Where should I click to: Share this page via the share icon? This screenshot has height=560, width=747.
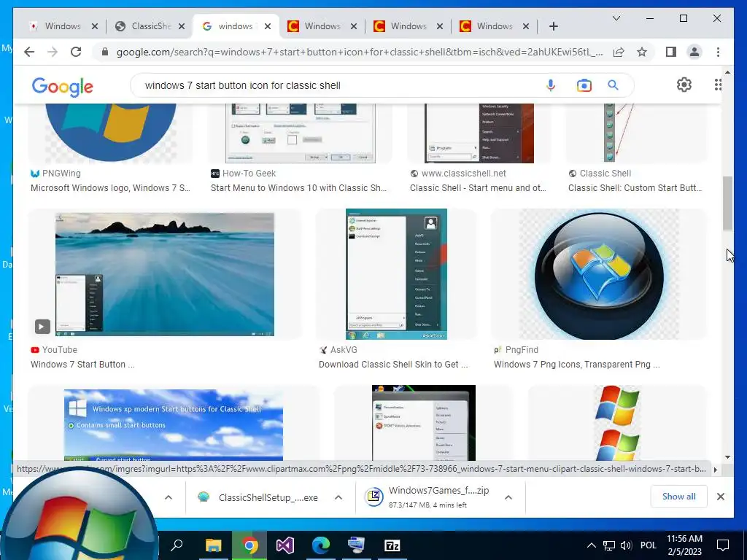pos(619,52)
